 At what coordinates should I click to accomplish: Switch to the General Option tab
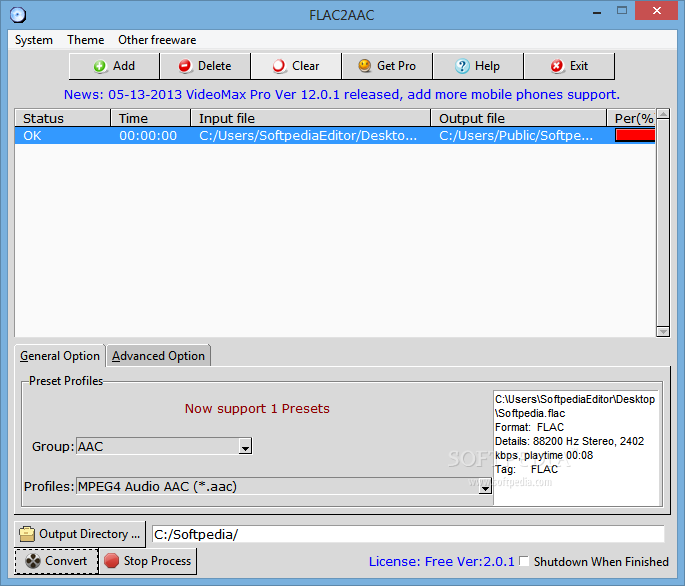(x=60, y=356)
